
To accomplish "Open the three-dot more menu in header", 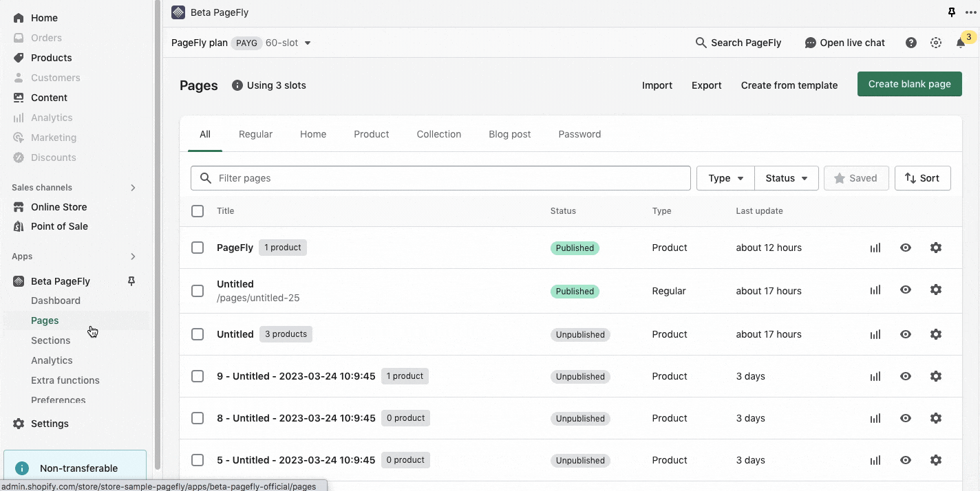I will click(x=970, y=12).
